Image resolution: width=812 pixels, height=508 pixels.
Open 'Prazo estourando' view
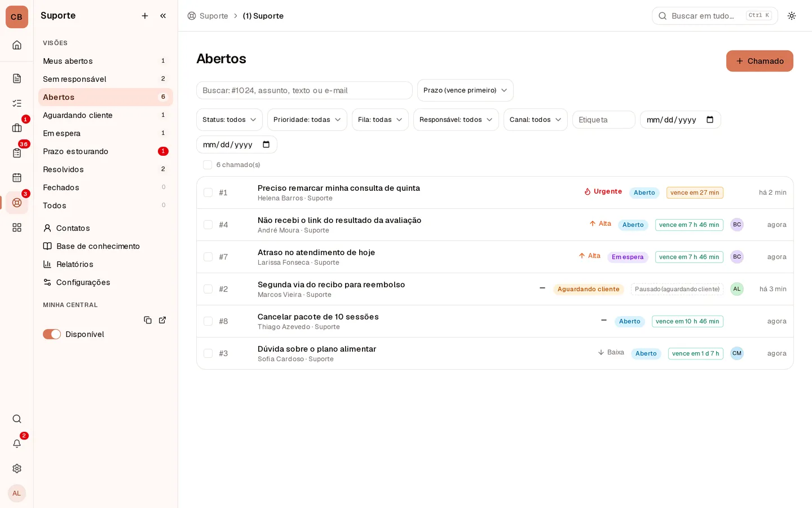pyautogui.click(x=105, y=151)
